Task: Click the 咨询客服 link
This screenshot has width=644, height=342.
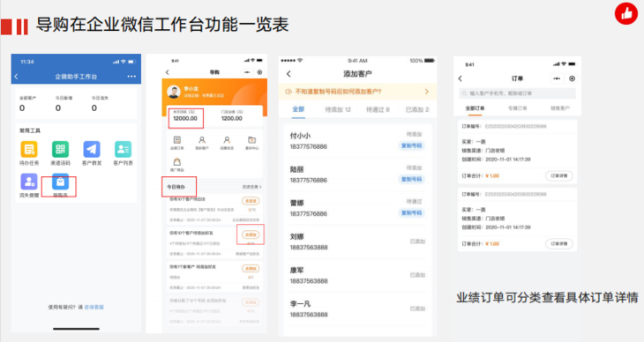Action: point(94,307)
